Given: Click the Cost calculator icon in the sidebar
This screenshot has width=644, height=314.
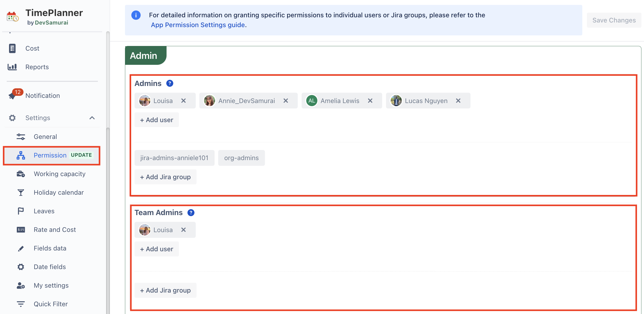Looking at the screenshot, I should click(x=12, y=48).
